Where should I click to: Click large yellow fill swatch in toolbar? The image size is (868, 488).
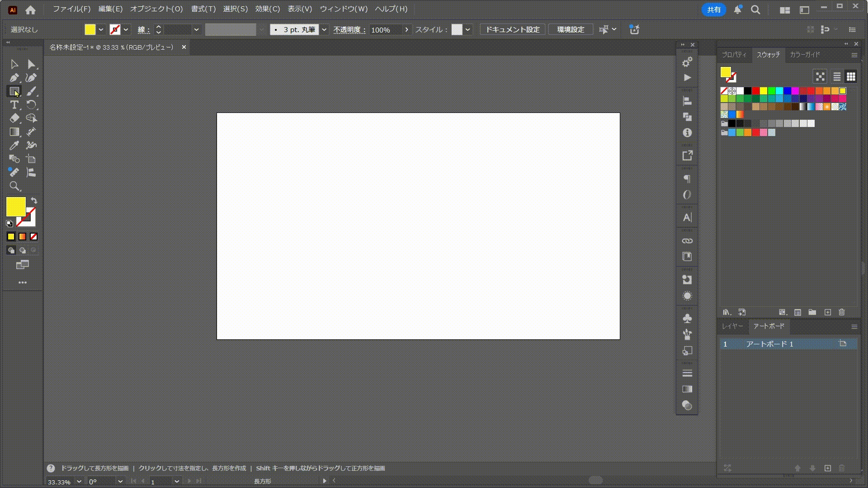tap(15, 207)
